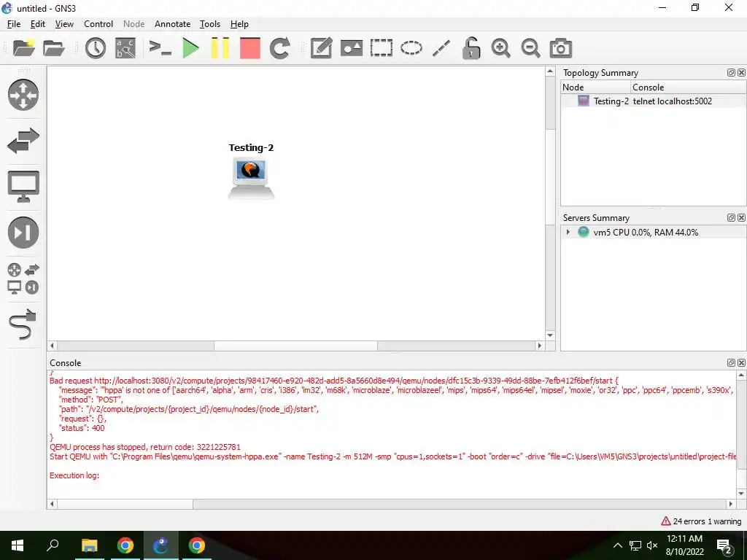Open Windows taskbar search

pyautogui.click(x=53, y=545)
